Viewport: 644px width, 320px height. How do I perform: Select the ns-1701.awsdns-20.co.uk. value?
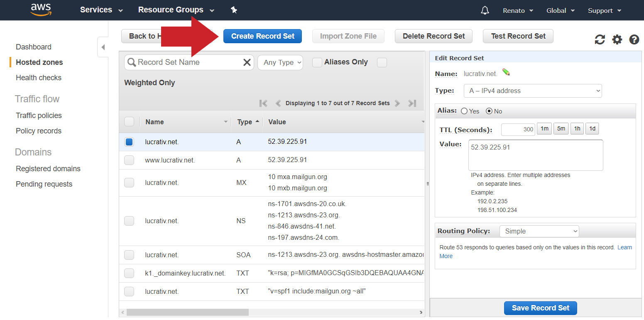[307, 204]
